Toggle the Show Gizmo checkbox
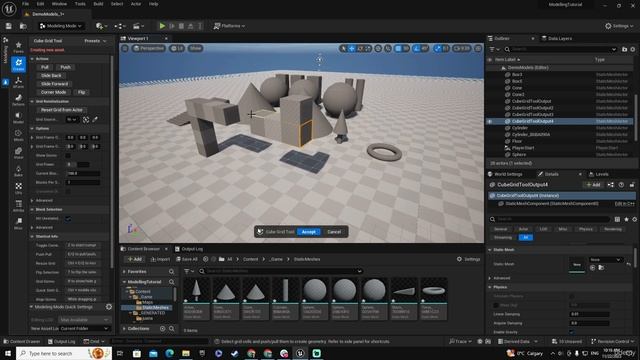 coord(68,156)
